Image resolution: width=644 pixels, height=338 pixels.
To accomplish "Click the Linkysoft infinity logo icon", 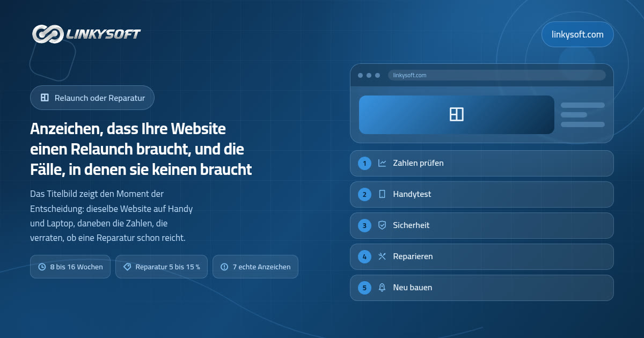I will [x=47, y=34].
